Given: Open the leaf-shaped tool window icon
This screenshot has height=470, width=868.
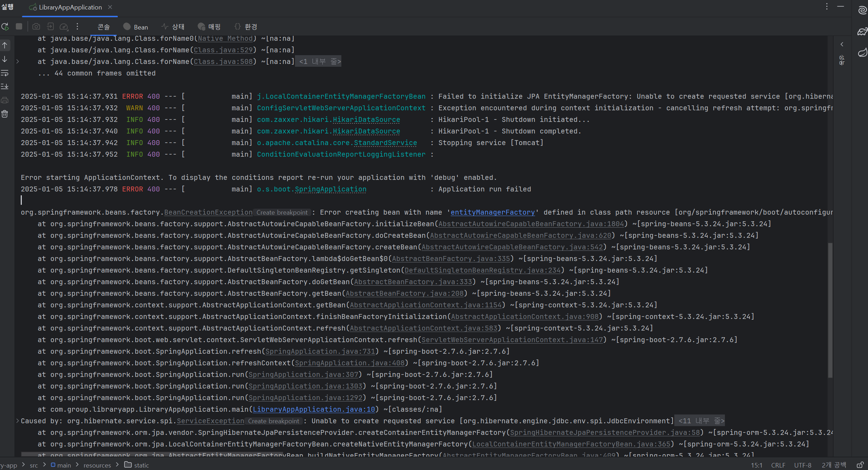Looking at the screenshot, I should 862,53.
